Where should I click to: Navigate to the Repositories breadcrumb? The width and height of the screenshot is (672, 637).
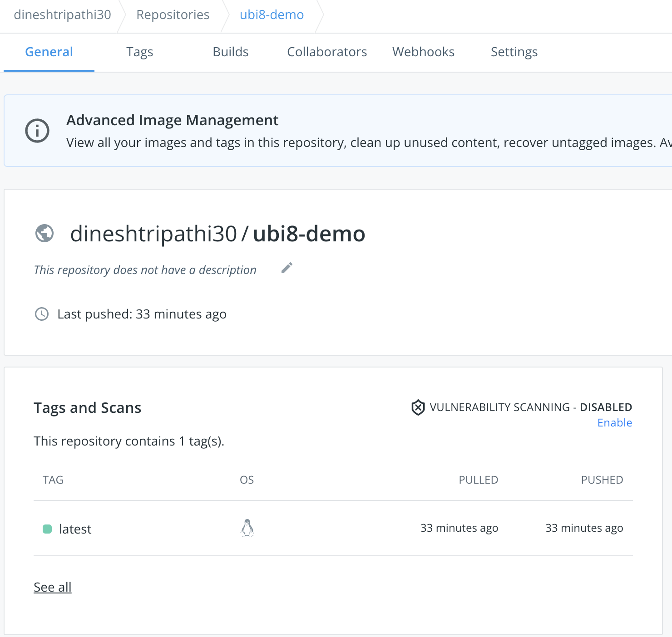[x=173, y=15]
